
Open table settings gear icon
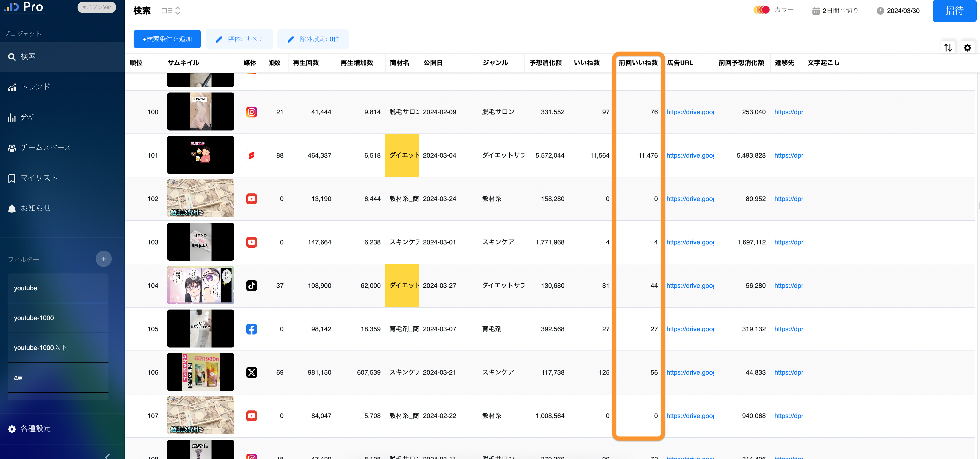tap(967, 47)
